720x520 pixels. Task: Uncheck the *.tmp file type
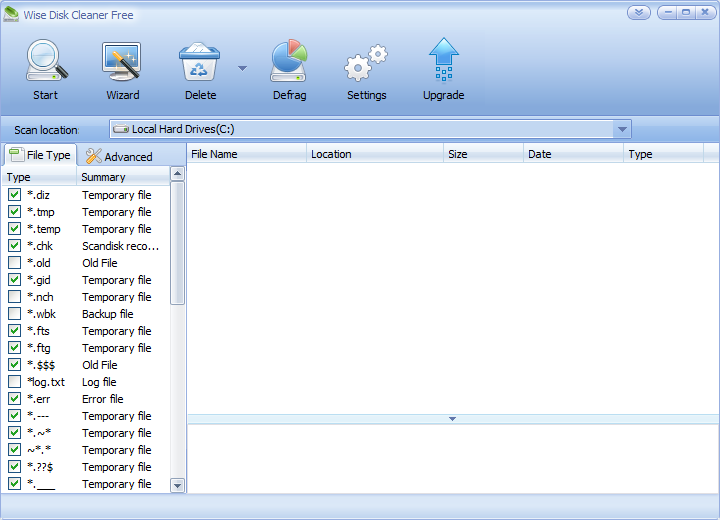(14, 211)
